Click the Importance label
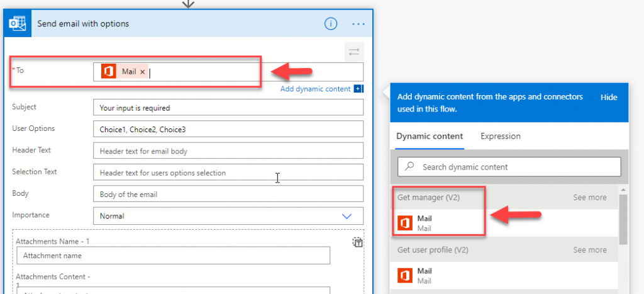This screenshot has width=644, height=294. click(x=31, y=215)
